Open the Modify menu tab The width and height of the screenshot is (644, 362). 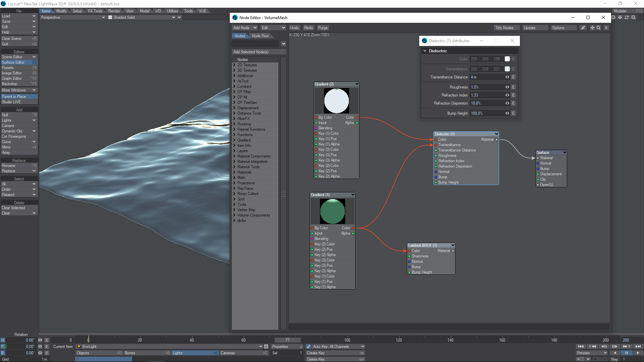[61, 11]
